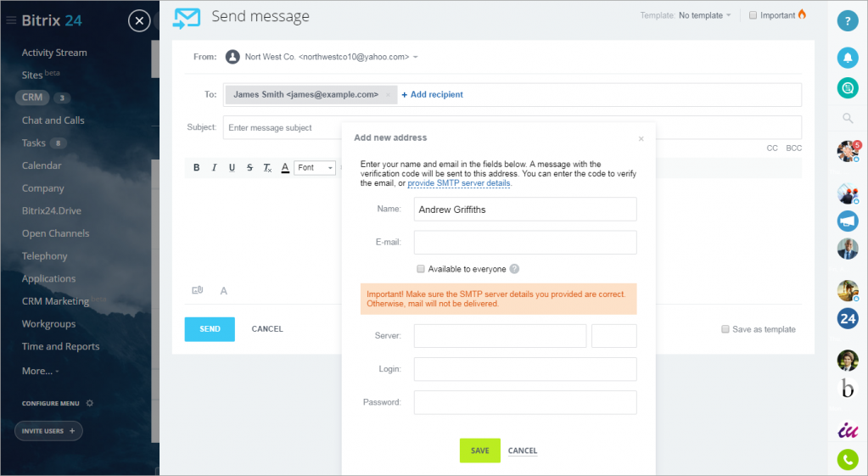The width and height of the screenshot is (868, 476).
Task: Open the blue 24 icon
Action: coord(848,318)
